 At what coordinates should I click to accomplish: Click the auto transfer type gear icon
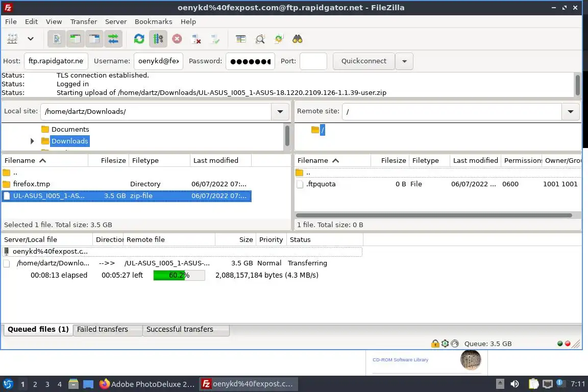(x=445, y=344)
